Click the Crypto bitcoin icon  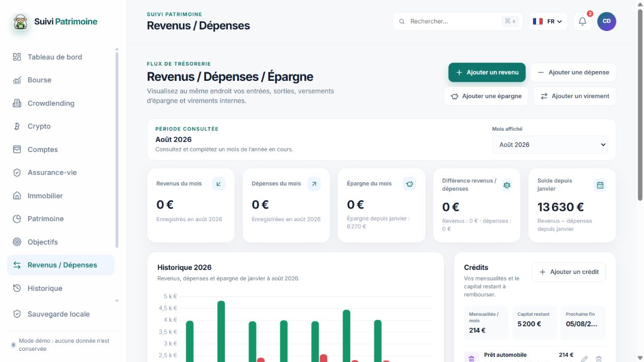(17, 126)
